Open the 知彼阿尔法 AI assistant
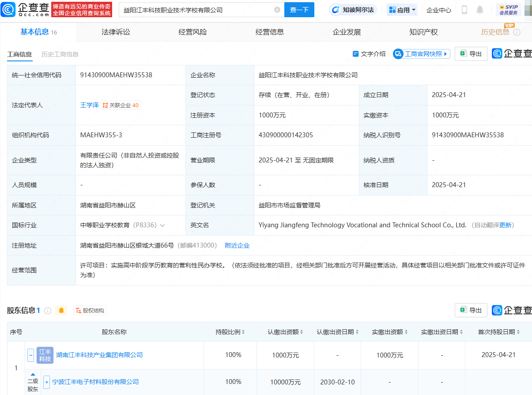 354,10
